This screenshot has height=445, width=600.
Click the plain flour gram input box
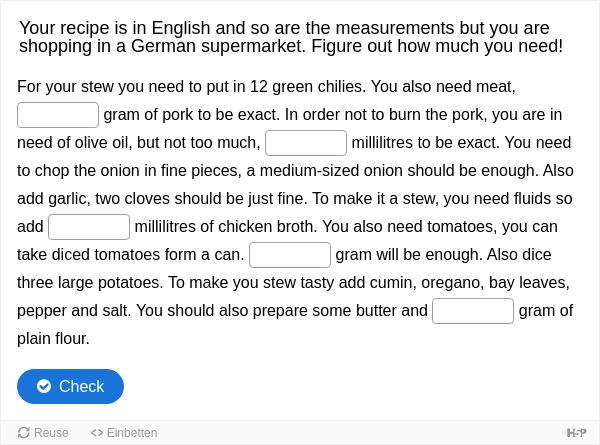pos(473,311)
